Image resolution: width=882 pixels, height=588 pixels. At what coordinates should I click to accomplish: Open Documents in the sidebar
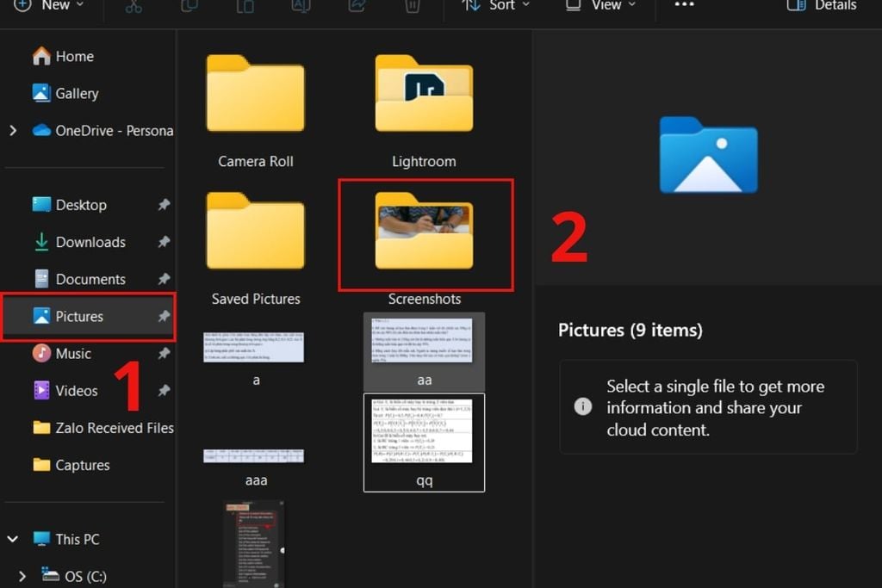pos(78,279)
